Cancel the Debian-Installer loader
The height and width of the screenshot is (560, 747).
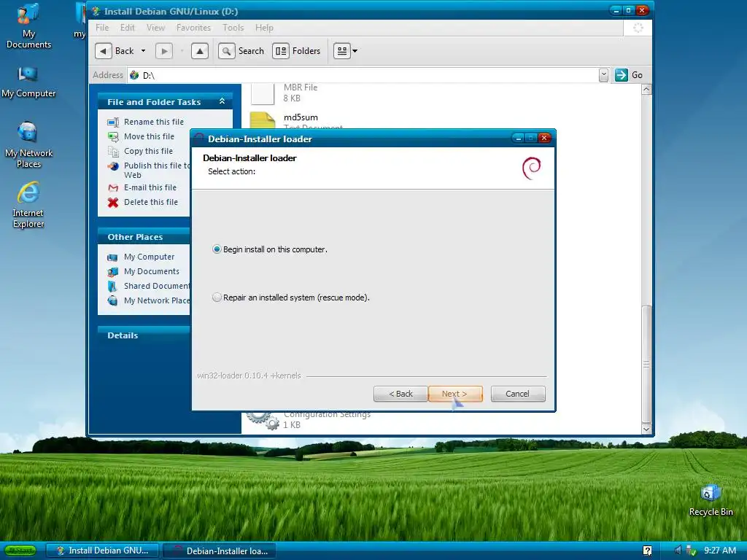(x=518, y=394)
